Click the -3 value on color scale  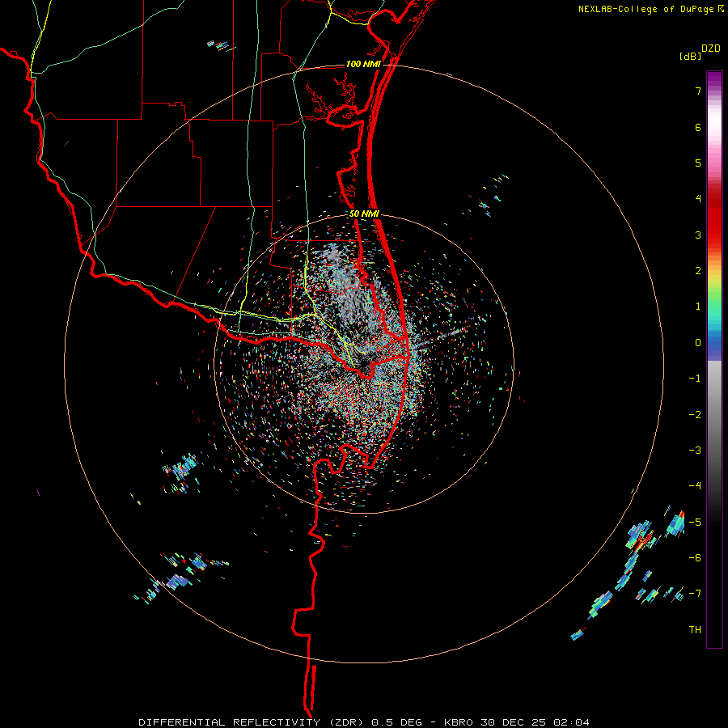click(695, 451)
